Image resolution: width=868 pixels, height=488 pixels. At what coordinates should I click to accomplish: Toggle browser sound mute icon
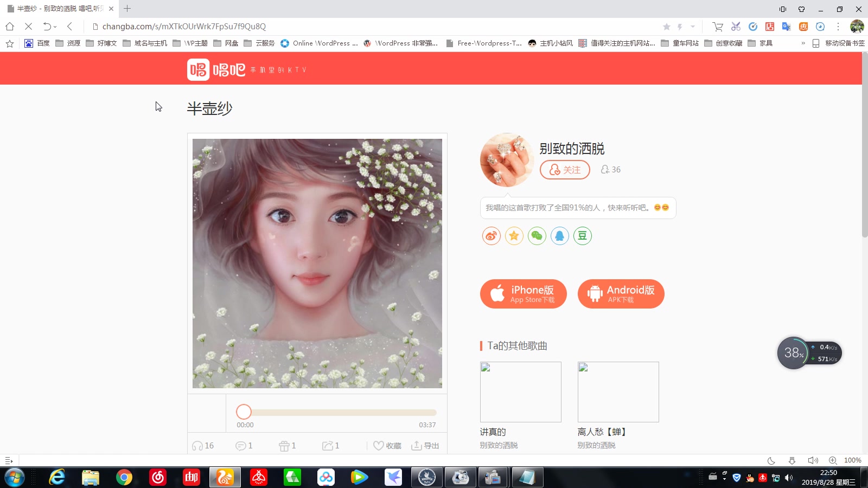(x=813, y=460)
